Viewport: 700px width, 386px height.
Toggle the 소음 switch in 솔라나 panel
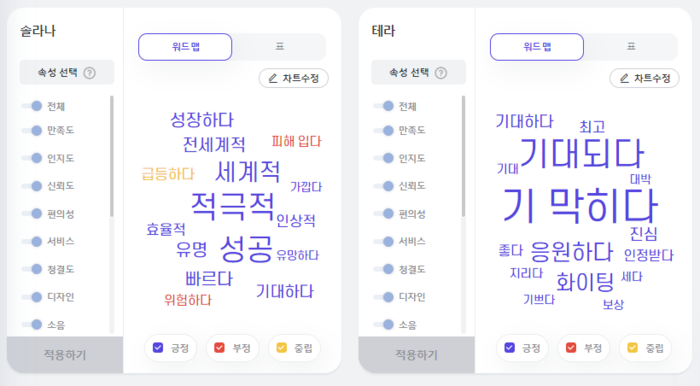click(x=32, y=325)
